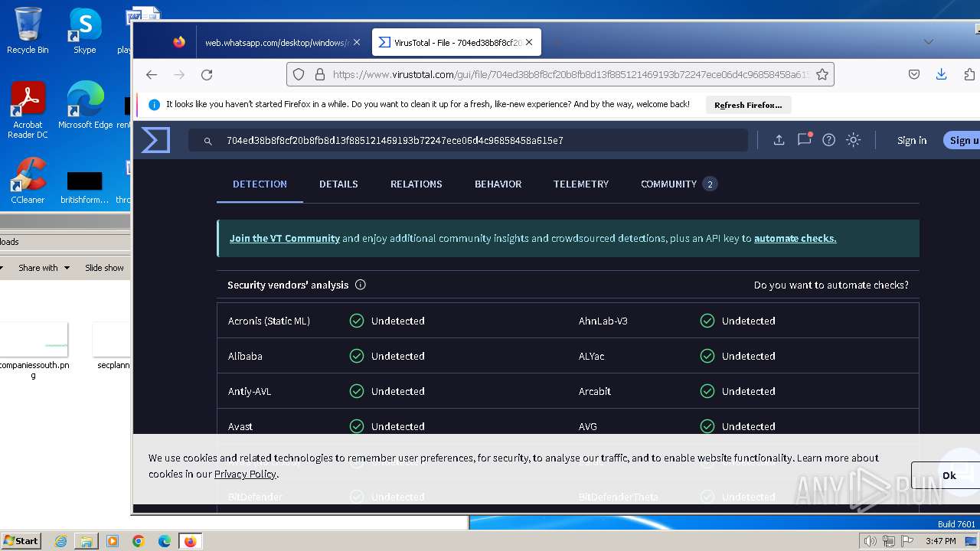Screen dimensions: 980x551
Task: Open the Privacy Policy link
Action: pyautogui.click(x=245, y=474)
